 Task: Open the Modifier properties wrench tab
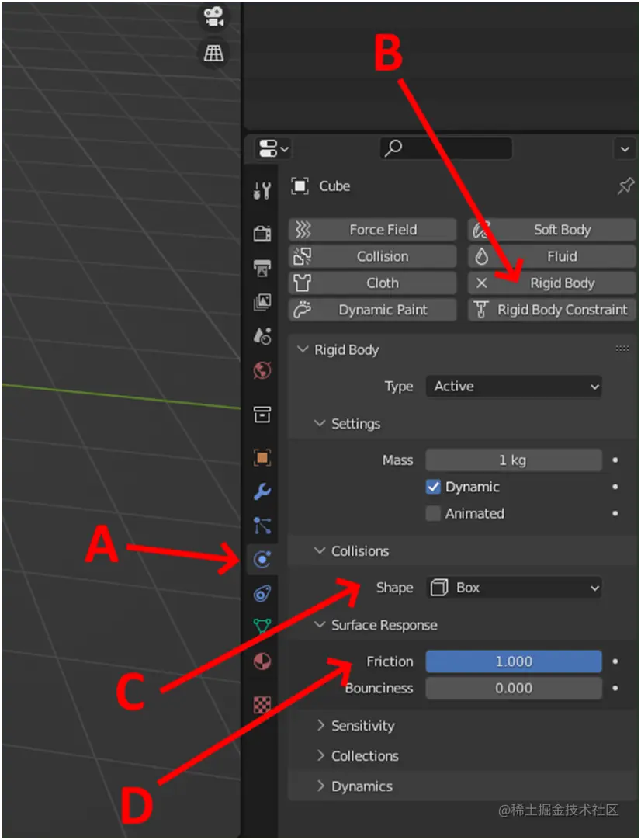(262, 491)
